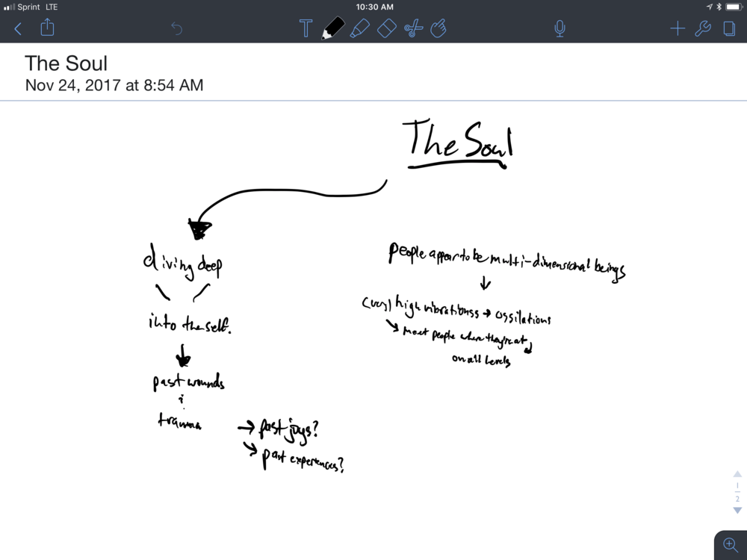Open the wrench settings menu
This screenshot has width=747, height=560.
coord(703,29)
